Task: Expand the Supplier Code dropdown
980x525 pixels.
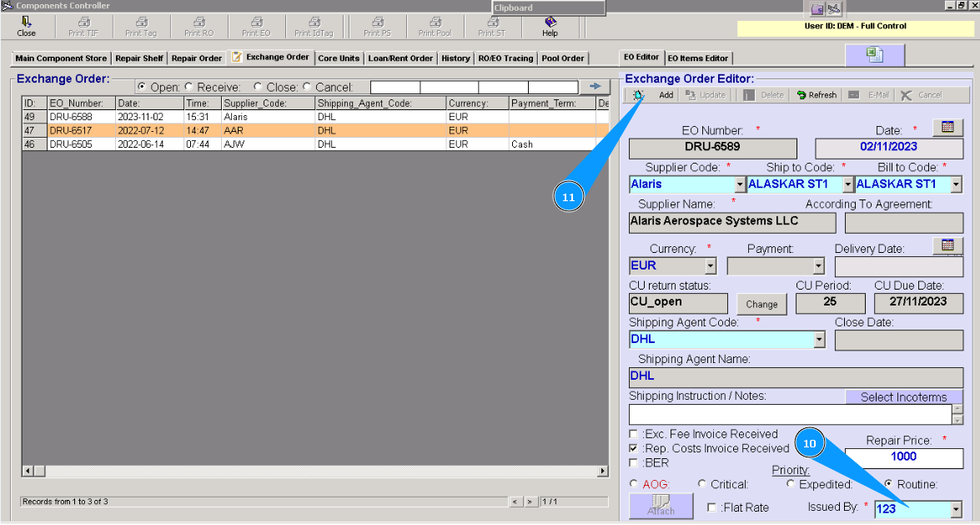Action: tap(739, 184)
